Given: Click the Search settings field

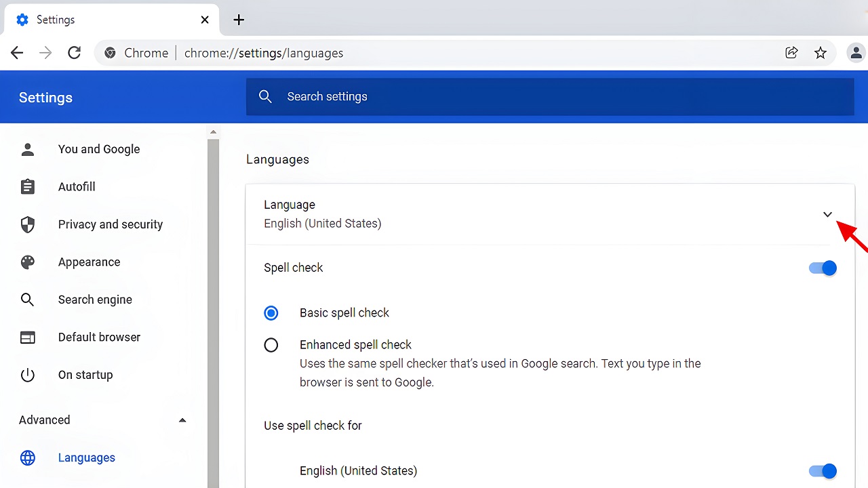Looking at the screenshot, I should click(x=550, y=97).
